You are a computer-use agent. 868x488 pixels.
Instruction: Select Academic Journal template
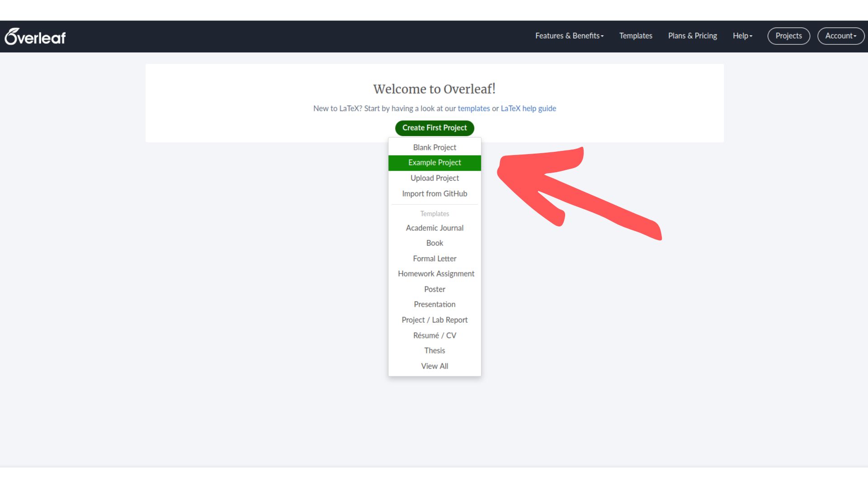[x=434, y=228]
